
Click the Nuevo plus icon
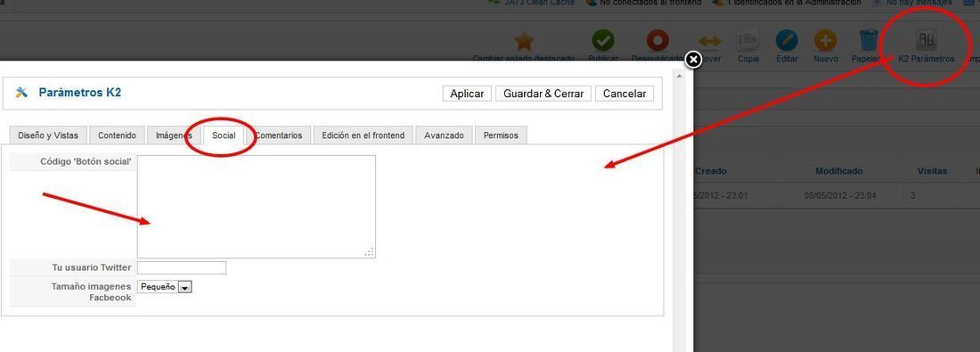click(x=826, y=41)
